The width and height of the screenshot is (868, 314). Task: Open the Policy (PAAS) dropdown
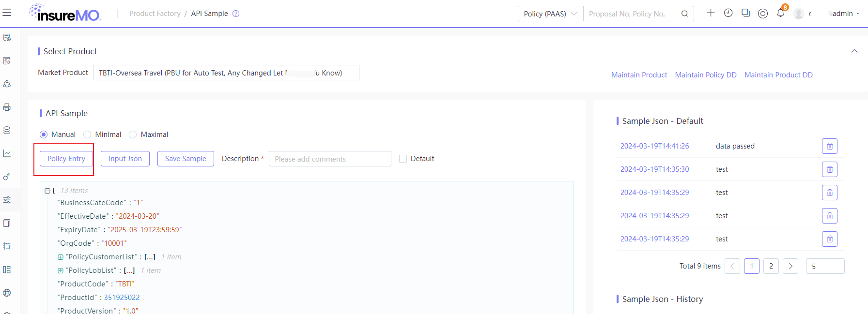click(x=551, y=14)
